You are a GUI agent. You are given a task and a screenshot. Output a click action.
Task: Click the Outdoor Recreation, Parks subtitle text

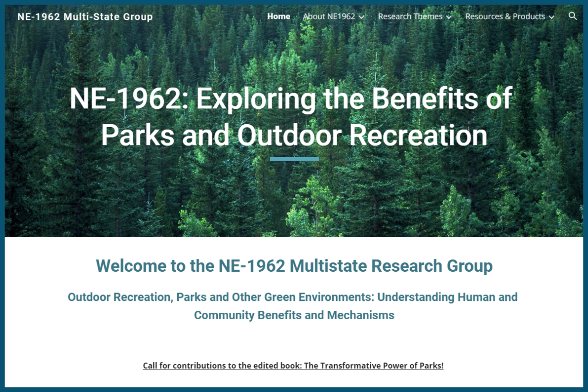pyautogui.click(x=293, y=306)
